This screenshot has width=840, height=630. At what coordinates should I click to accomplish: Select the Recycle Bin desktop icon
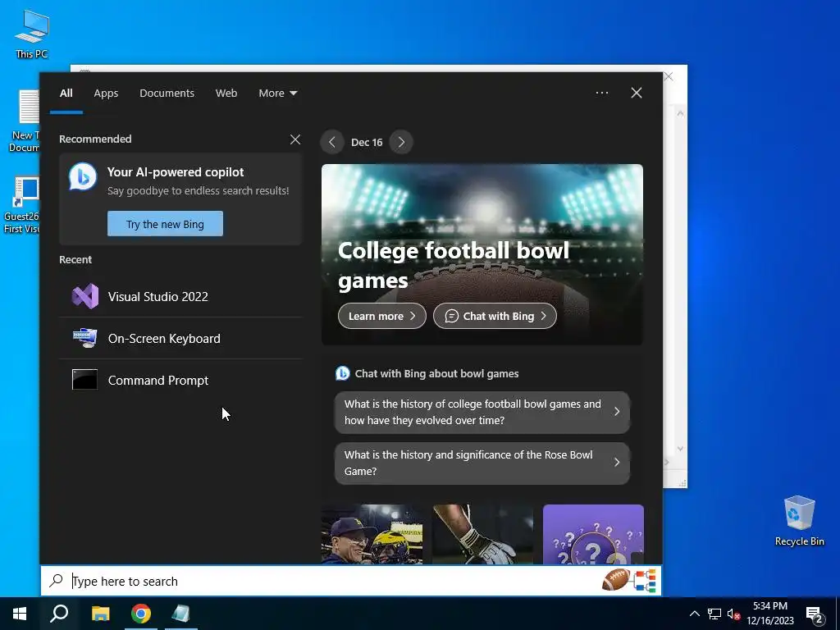click(799, 521)
